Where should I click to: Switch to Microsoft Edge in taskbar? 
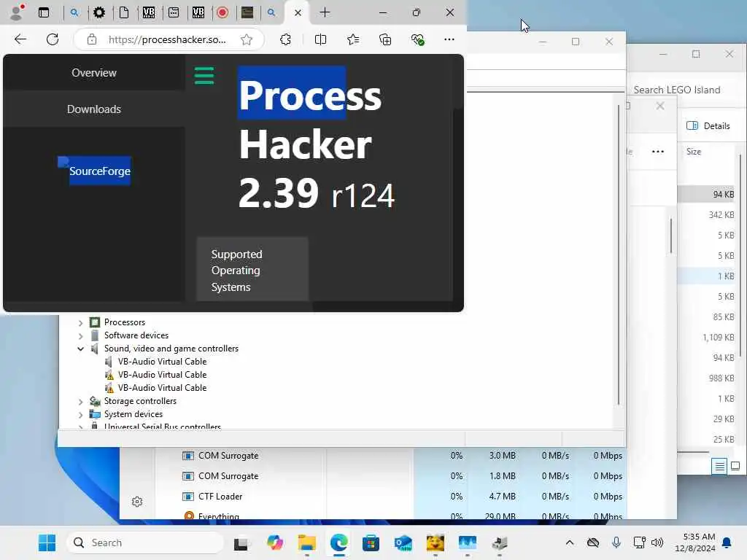tap(338, 542)
